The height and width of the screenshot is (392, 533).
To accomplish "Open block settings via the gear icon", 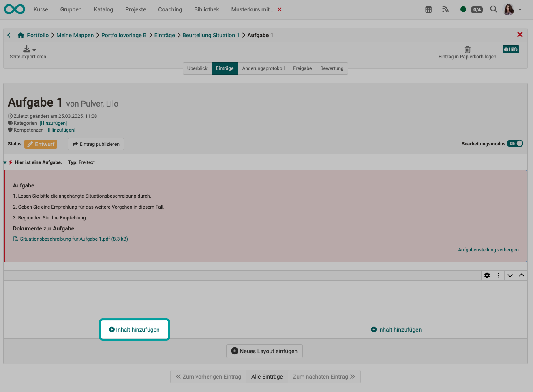I will [x=487, y=275].
